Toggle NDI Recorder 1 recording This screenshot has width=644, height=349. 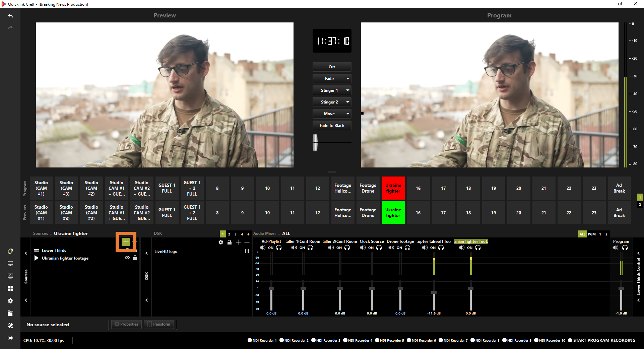coord(250,340)
